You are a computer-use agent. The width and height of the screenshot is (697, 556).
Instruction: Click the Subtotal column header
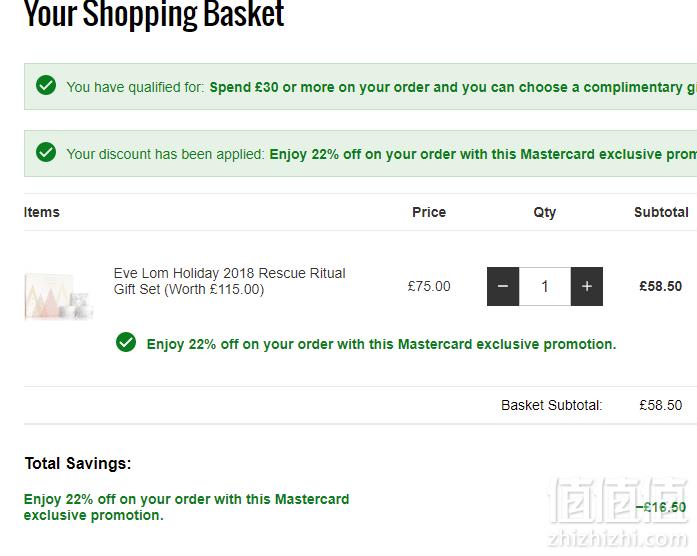coord(661,212)
